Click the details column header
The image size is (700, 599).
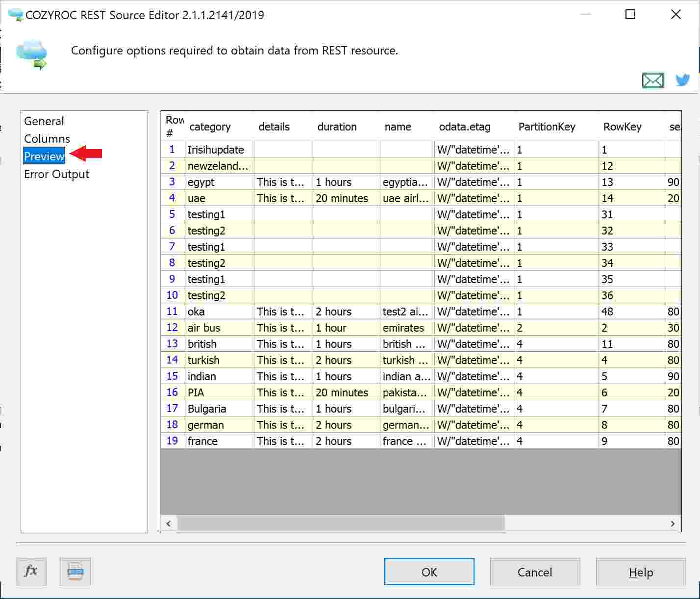click(283, 127)
